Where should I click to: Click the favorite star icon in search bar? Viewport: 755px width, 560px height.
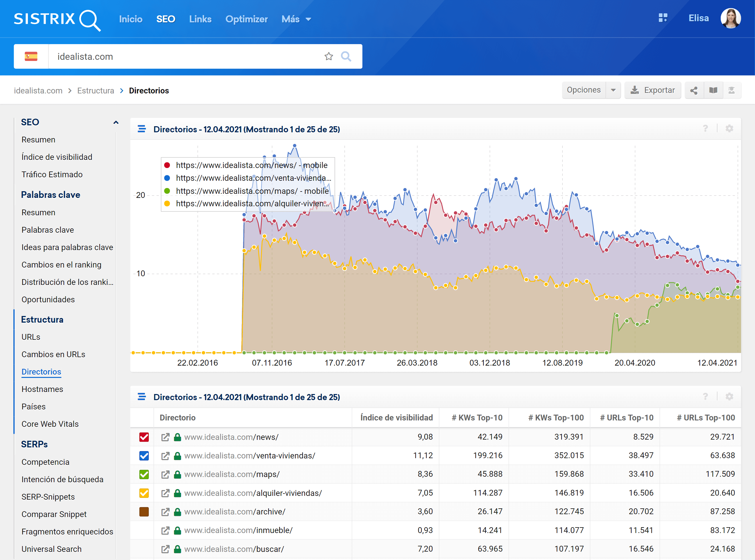click(x=328, y=56)
